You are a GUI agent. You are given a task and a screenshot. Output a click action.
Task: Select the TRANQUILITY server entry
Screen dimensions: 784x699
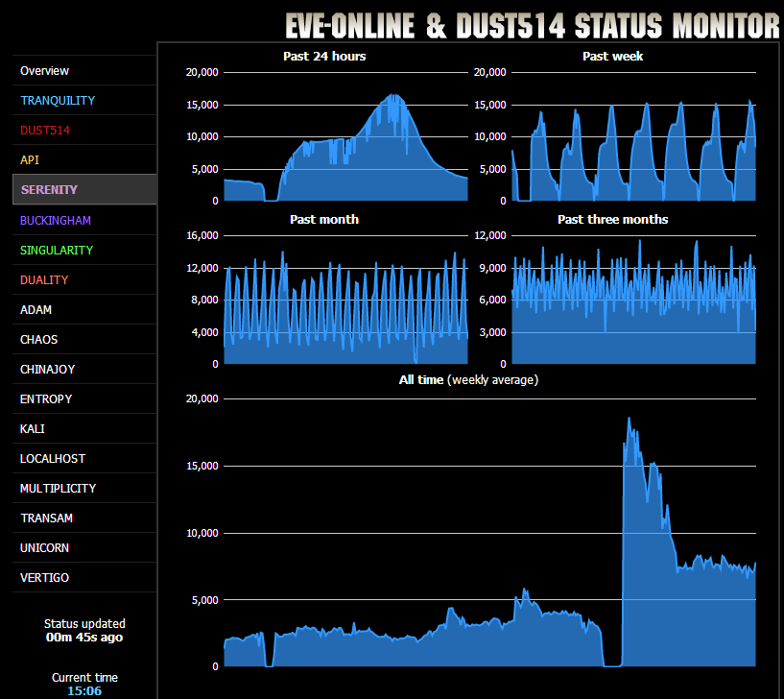click(84, 101)
